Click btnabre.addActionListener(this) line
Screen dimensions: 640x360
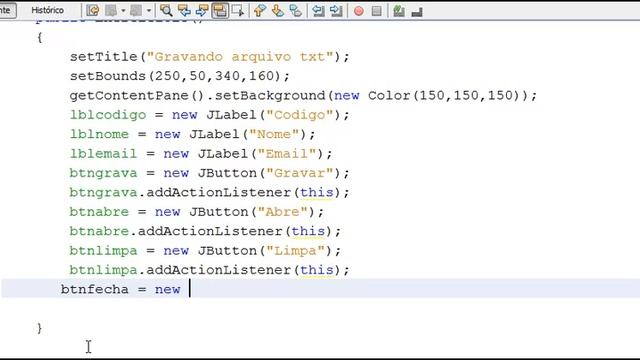[x=205, y=231]
